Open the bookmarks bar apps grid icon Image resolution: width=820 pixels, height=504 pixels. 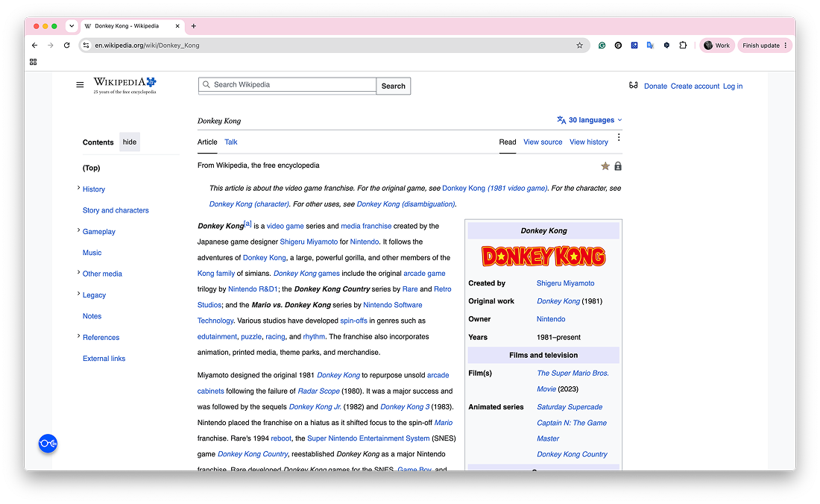(33, 62)
